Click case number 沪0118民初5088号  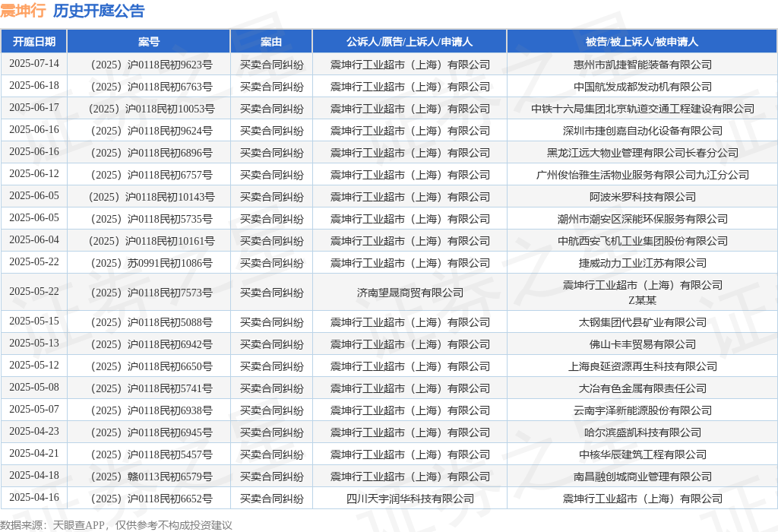pyautogui.click(x=149, y=322)
